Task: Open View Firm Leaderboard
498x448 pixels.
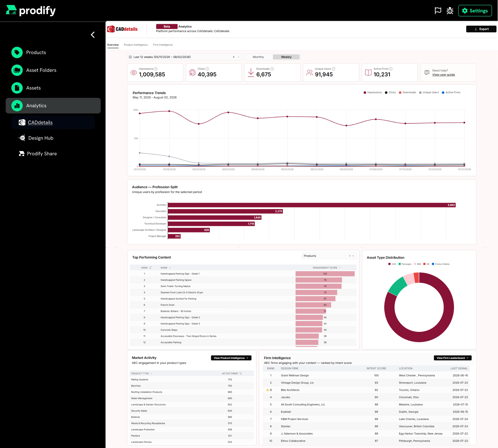Action: (452, 358)
